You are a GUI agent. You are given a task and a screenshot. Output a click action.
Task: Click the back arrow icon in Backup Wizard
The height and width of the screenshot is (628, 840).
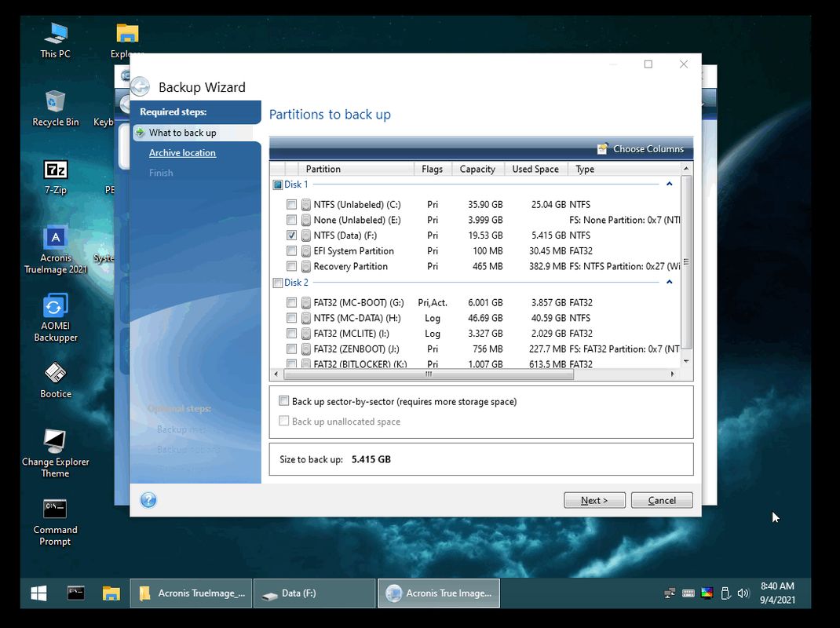[140, 87]
